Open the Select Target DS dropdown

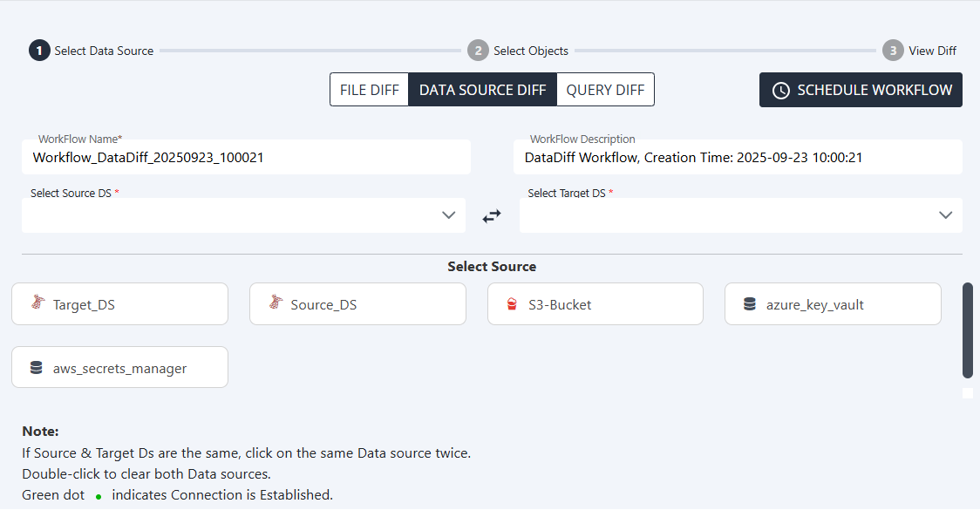tap(740, 215)
